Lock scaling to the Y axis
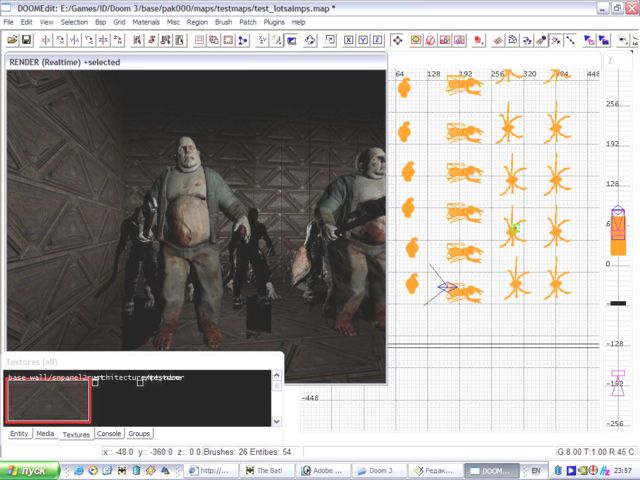Image resolution: width=640 pixels, height=480 pixels. (363, 40)
